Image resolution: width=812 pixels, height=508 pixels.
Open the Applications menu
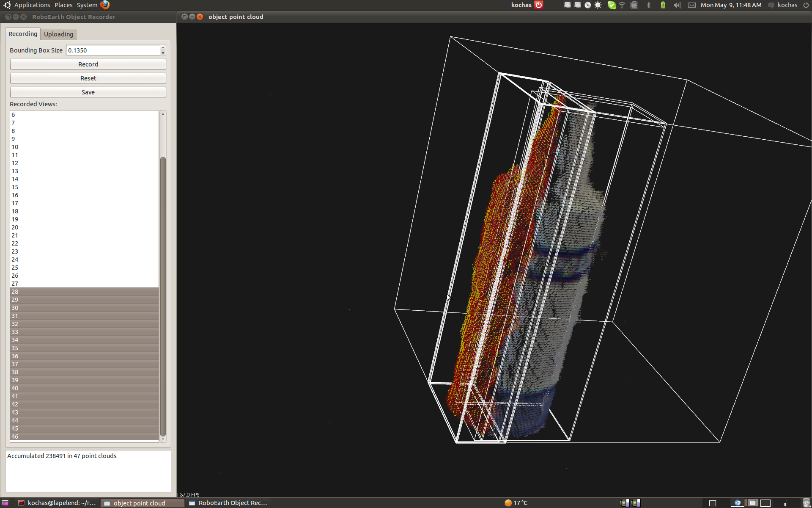tap(32, 5)
